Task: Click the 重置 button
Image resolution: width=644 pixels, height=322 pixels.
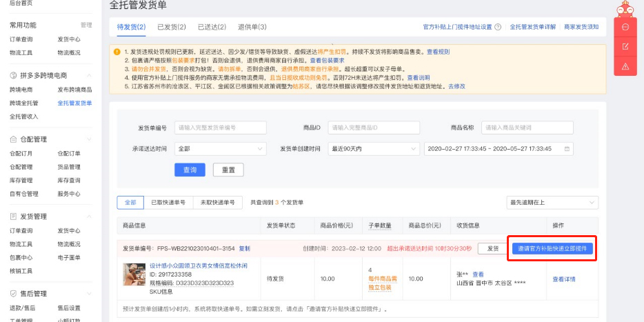Action: click(228, 170)
